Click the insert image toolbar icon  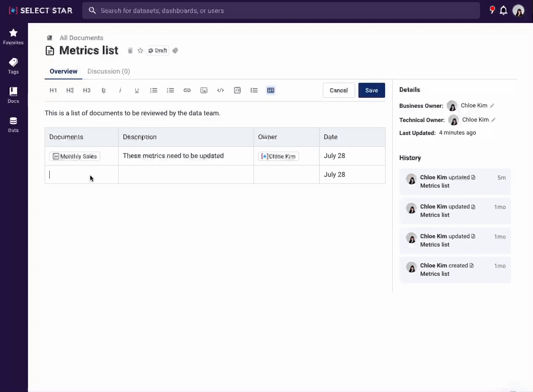(204, 90)
